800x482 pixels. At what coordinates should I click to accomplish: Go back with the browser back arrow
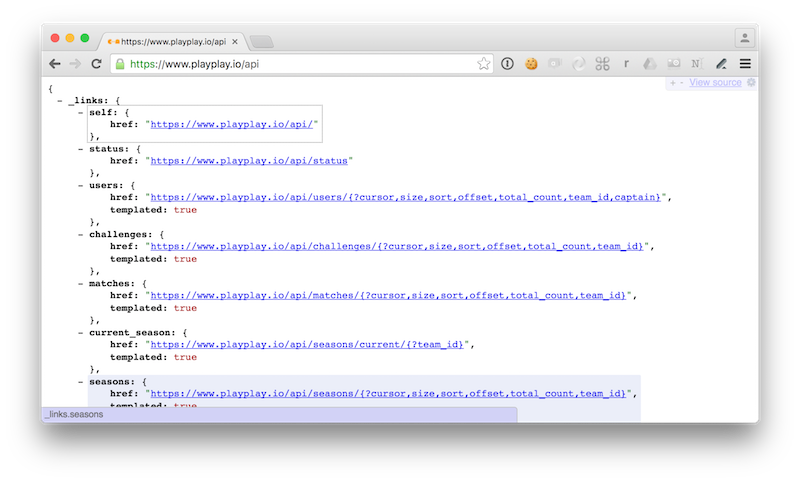point(55,64)
